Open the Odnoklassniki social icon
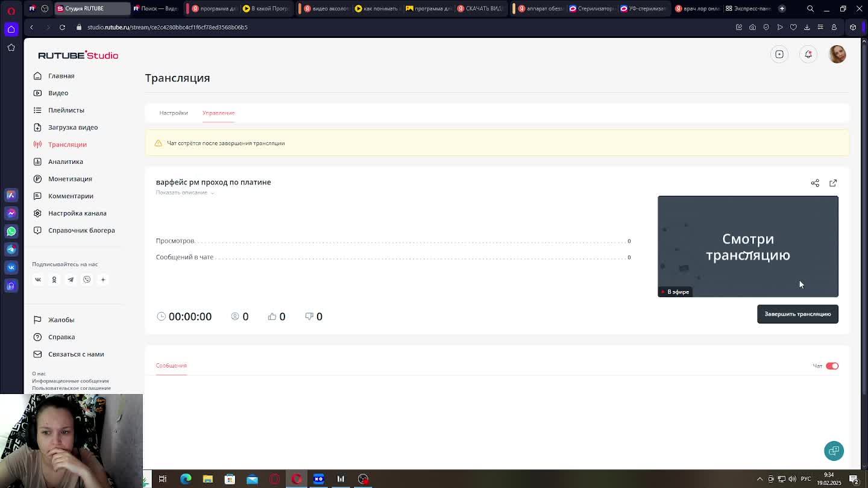The height and width of the screenshot is (488, 868). [x=54, y=280]
